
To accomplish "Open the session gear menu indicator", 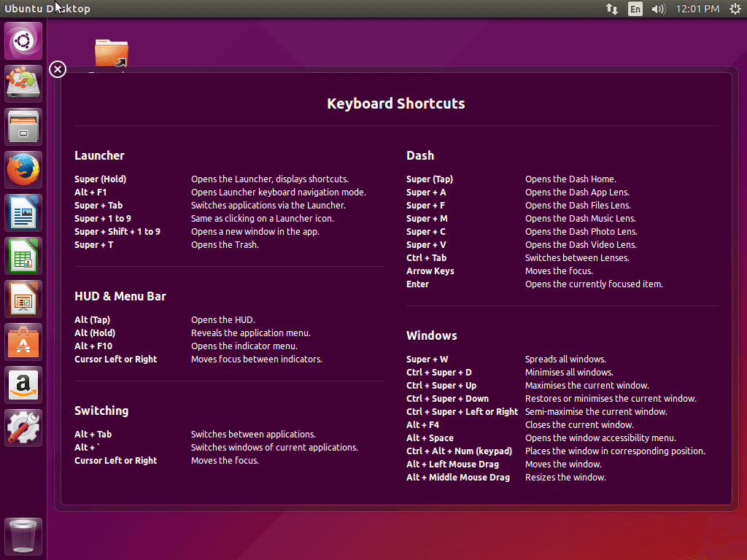I will click(735, 9).
